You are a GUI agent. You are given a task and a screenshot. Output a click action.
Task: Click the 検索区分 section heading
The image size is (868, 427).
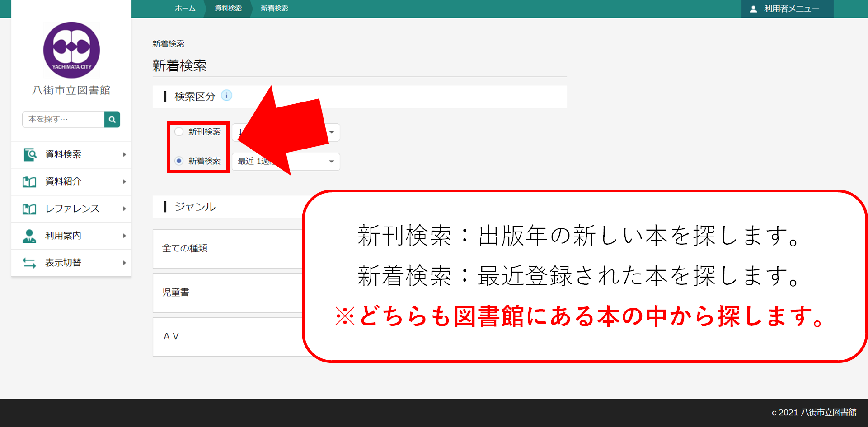point(195,96)
